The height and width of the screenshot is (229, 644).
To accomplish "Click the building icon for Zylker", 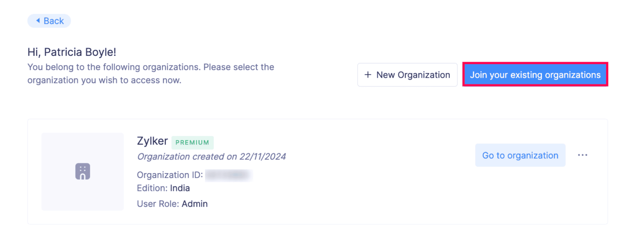I will (x=83, y=171).
